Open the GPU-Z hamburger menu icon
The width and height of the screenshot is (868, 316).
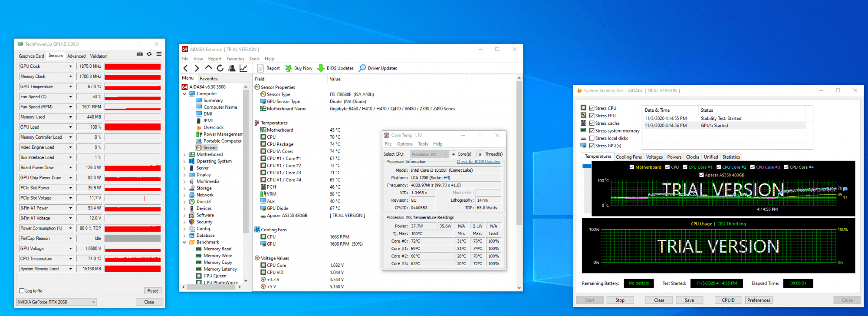(159, 54)
